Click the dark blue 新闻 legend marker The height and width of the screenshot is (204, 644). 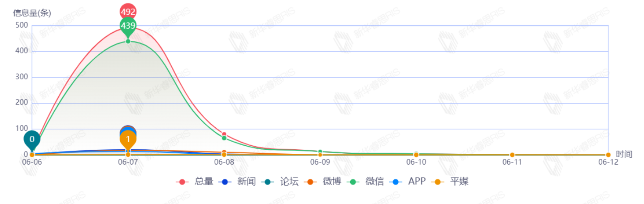[225, 182]
